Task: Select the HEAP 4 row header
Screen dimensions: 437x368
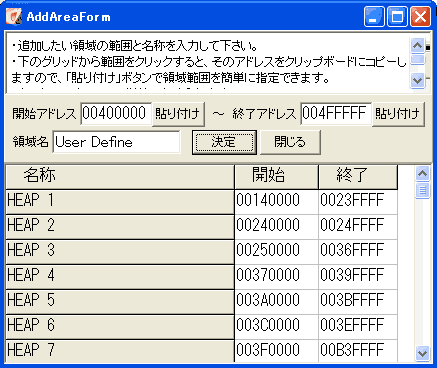Action: point(120,277)
